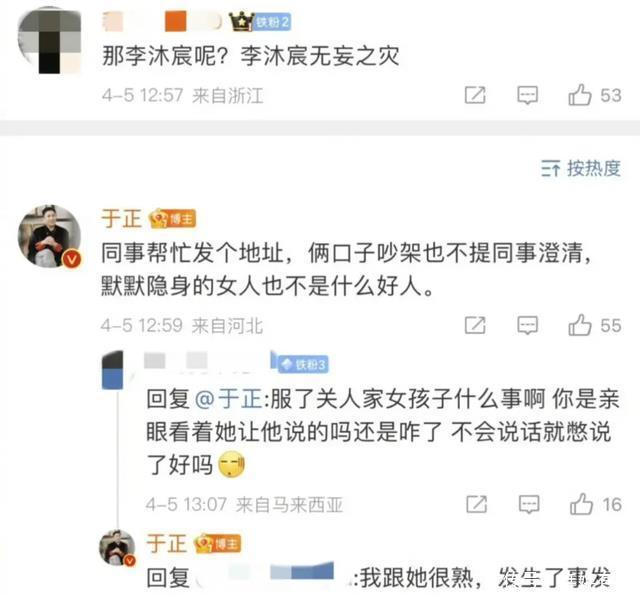
Task: Like the reply with 16 likes
Action: (596, 504)
